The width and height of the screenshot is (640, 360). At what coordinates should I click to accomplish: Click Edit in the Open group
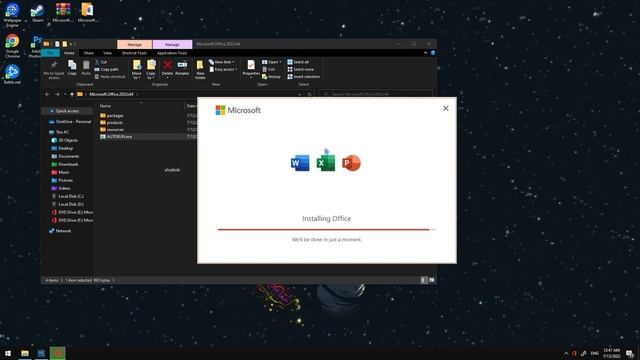click(x=269, y=69)
